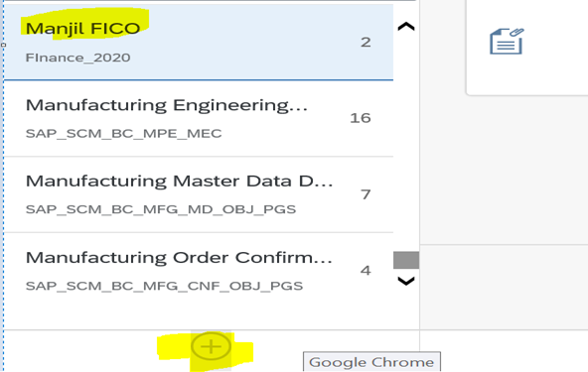Screen dimensions: 588x372
Task: Click the SAP_SCM_BC_MPE_MEC identifier
Action: 124,133
